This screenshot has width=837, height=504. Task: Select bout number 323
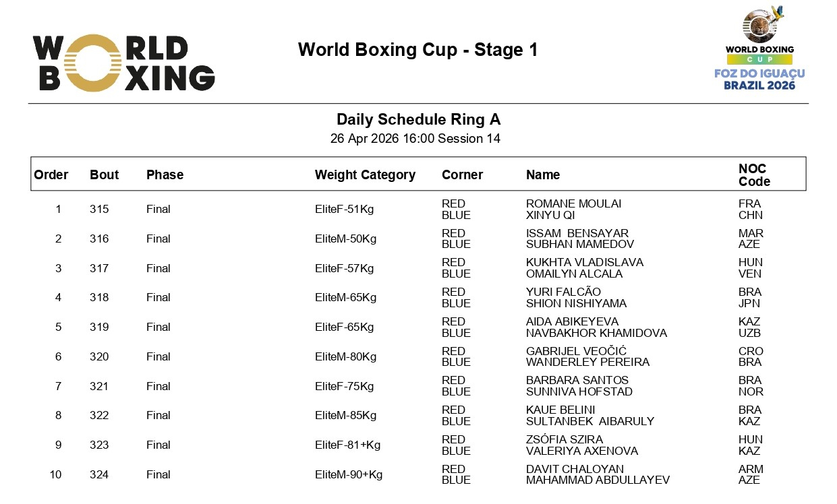pos(99,445)
